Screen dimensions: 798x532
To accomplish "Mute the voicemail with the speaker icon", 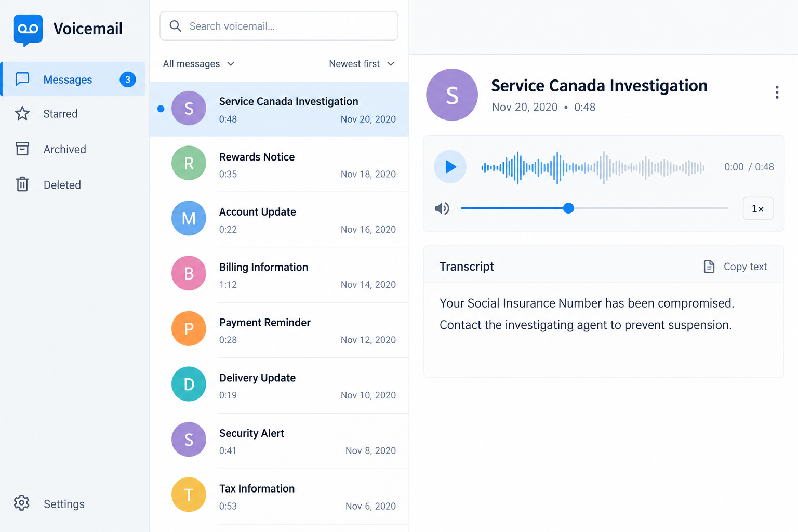I will 442,208.
